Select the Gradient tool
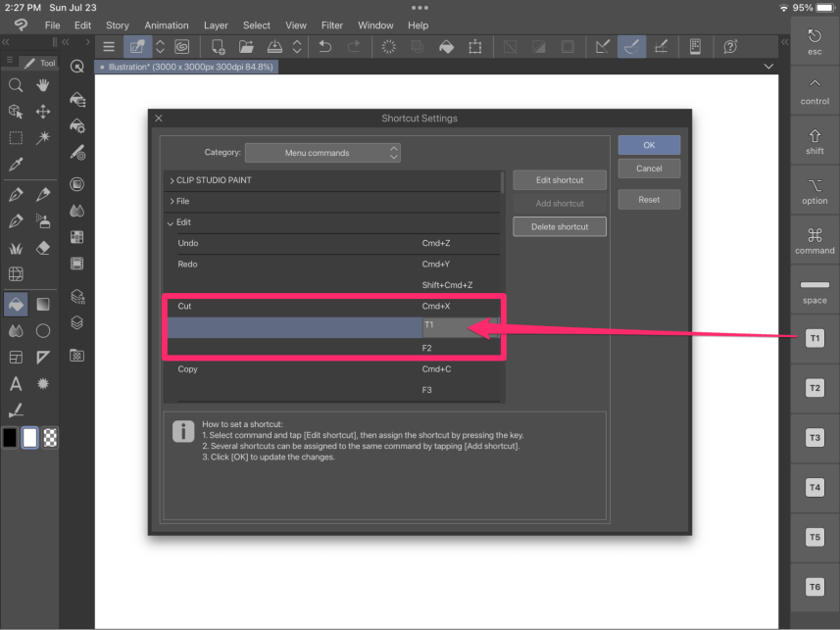Screen dimensions: 840x630 coord(43,305)
